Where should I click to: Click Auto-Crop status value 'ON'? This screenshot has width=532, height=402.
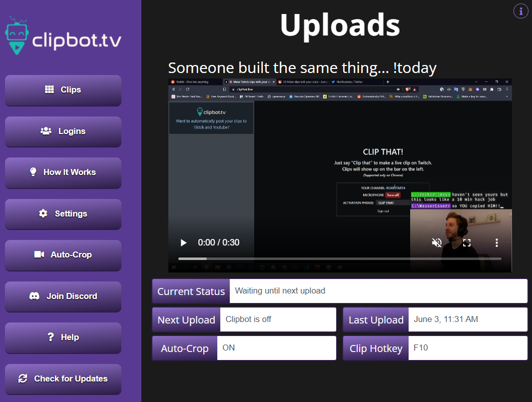(x=277, y=348)
